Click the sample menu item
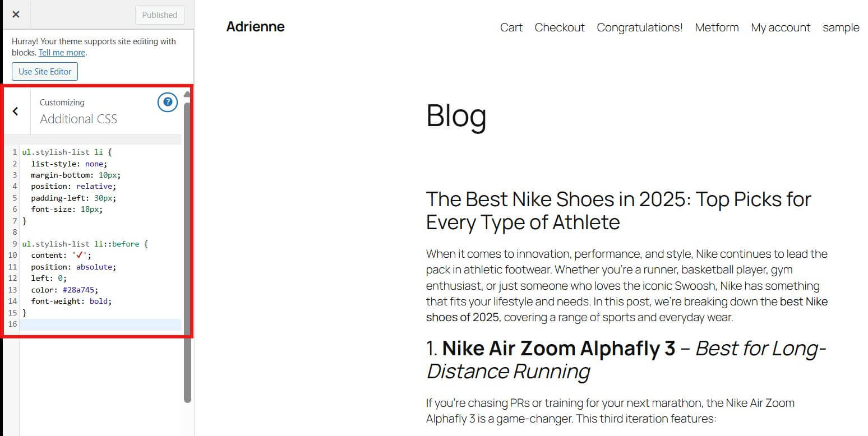 coord(841,27)
